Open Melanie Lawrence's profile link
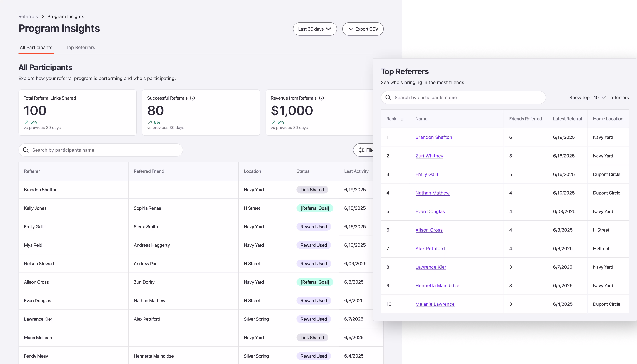The image size is (637, 364). (435, 304)
